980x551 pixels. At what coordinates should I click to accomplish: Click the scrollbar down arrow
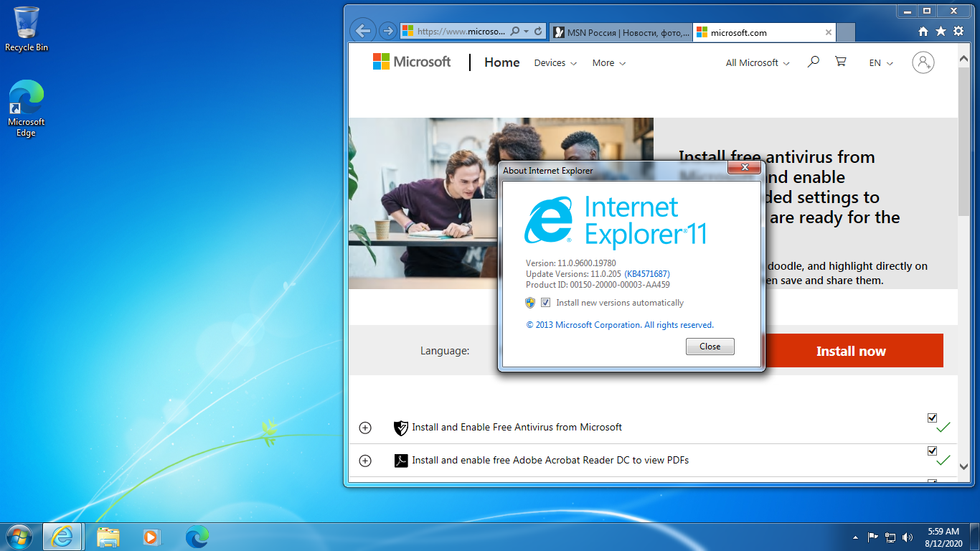point(963,466)
